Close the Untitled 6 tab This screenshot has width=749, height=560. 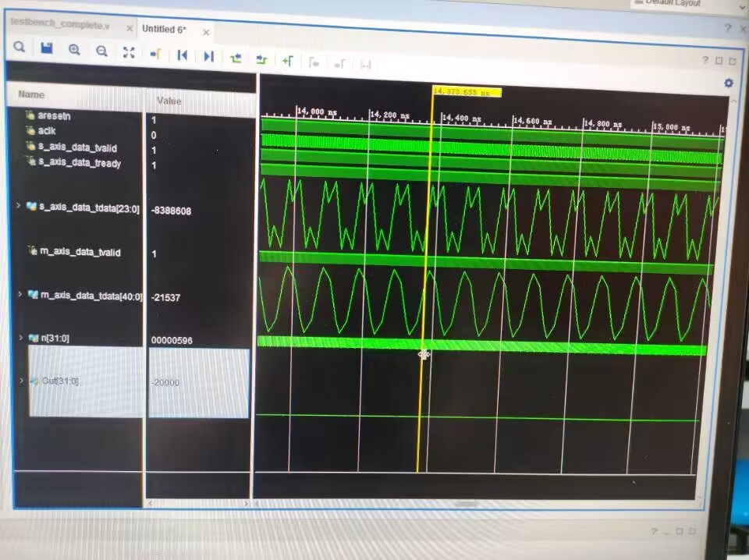pos(206,32)
